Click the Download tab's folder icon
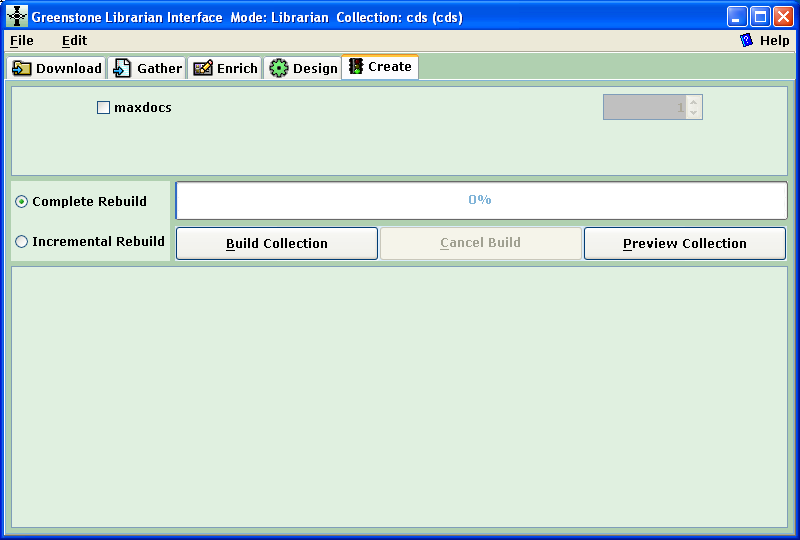The width and height of the screenshot is (800, 540). click(x=22, y=68)
